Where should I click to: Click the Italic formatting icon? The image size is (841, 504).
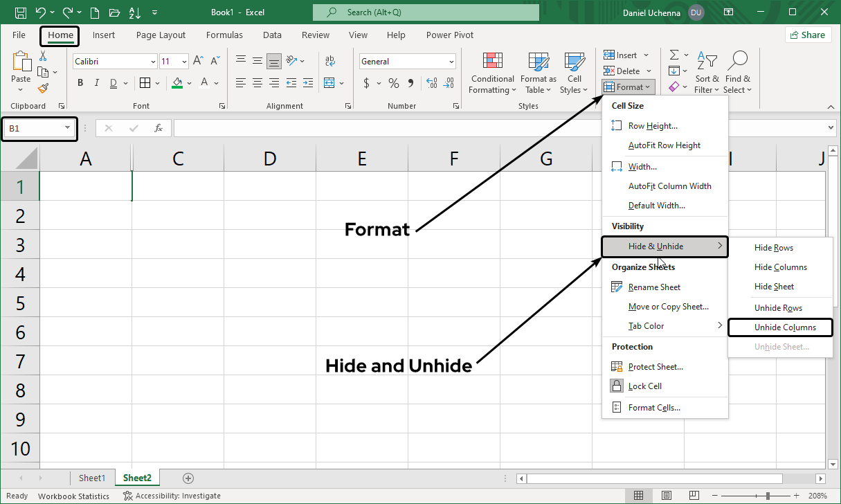96,82
